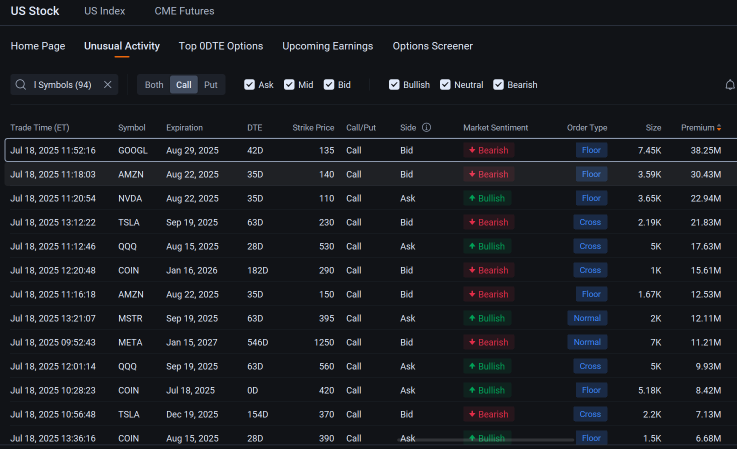Click the 7.45K size value
The height and width of the screenshot is (449, 737).
click(x=650, y=150)
